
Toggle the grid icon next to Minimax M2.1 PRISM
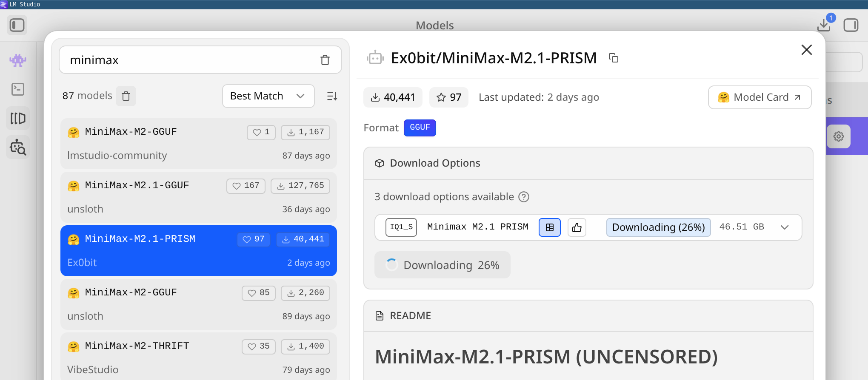point(550,227)
